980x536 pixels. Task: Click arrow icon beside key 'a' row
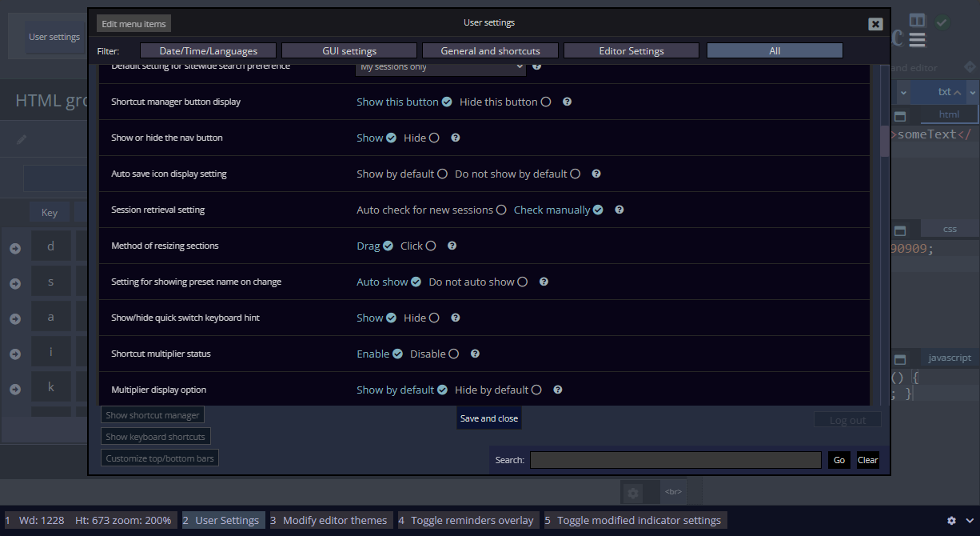(15, 319)
